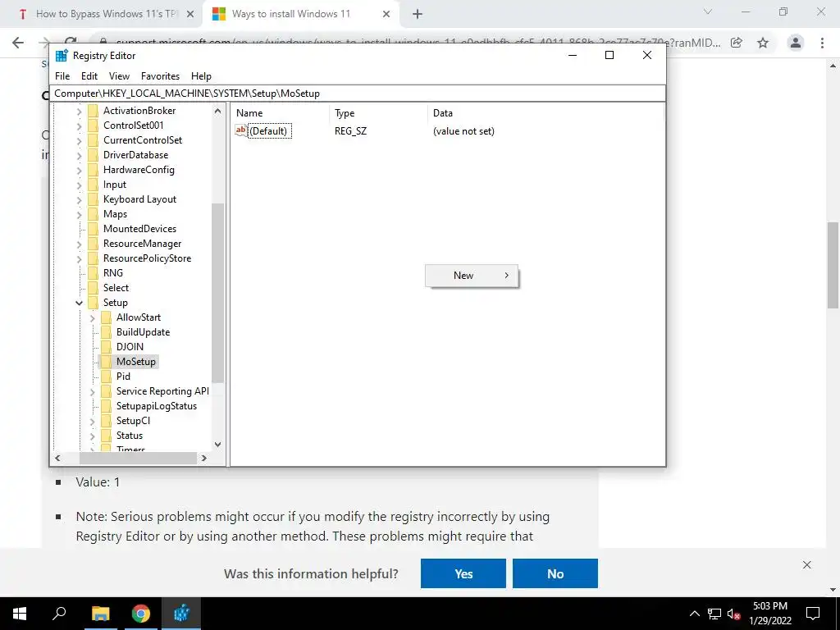Select the Maps folder icon
Image resolution: width=840 pixels, height=630 pixels.
pyautogui.click(x=94, y=214)
